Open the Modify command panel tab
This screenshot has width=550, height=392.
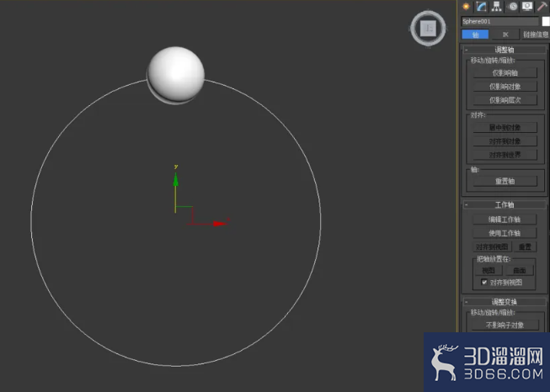point(481,6)
